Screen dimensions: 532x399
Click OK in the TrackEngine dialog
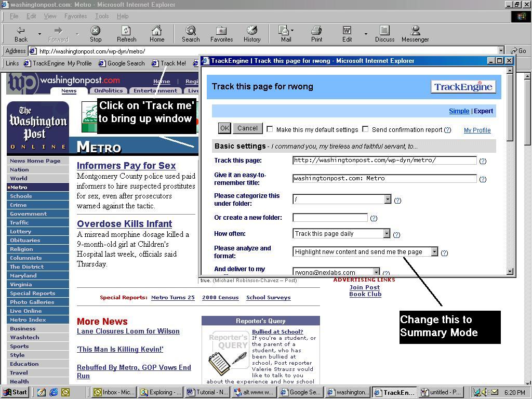pyautogui.click(x=224, y=128)
